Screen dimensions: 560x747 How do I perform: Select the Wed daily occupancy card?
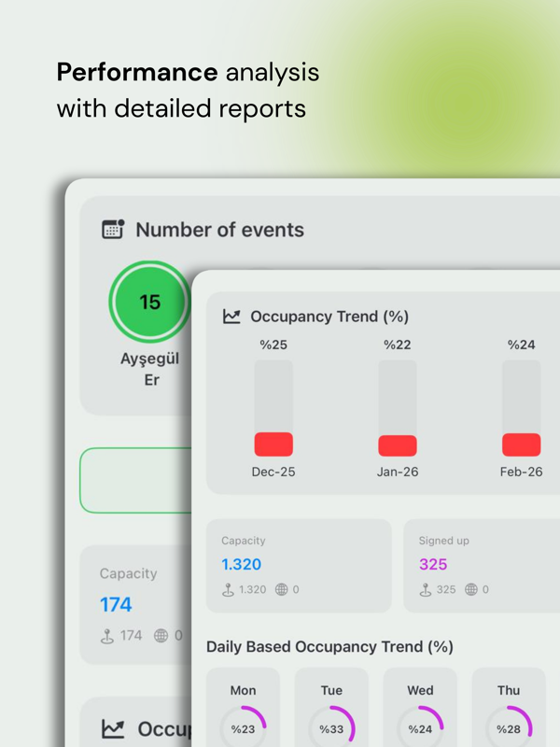point(420,707)
